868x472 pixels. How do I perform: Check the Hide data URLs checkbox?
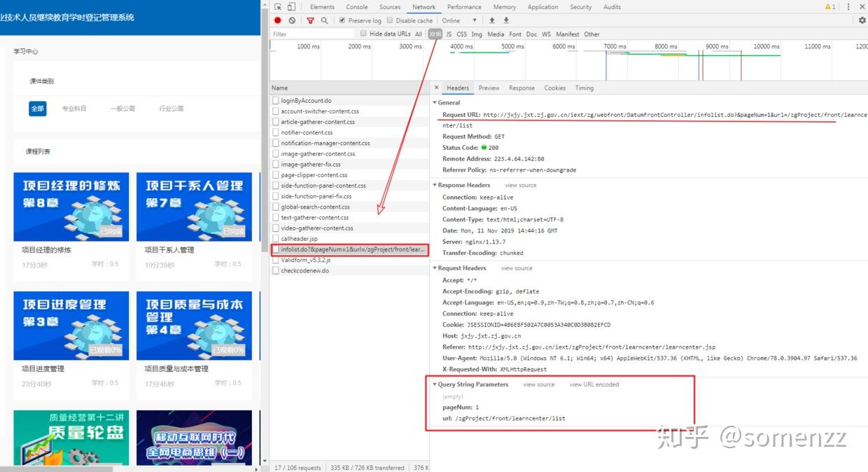click(x=363, y=33)
